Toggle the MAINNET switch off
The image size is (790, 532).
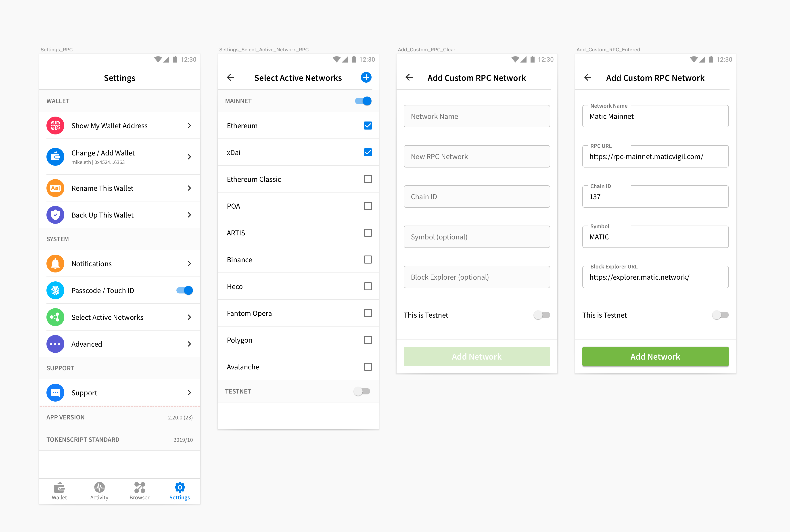coord(363,101)
